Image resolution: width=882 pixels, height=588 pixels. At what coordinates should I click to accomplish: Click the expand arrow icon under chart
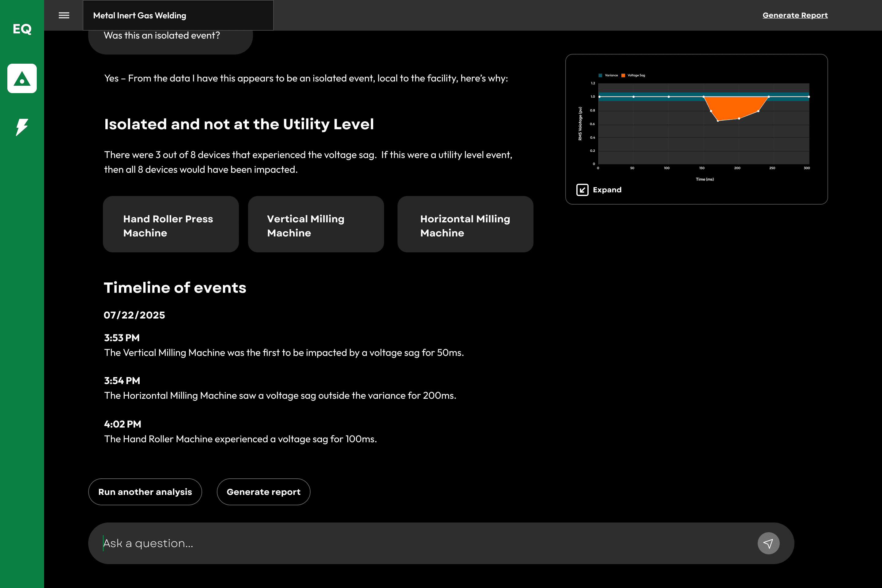pos(582,190)
